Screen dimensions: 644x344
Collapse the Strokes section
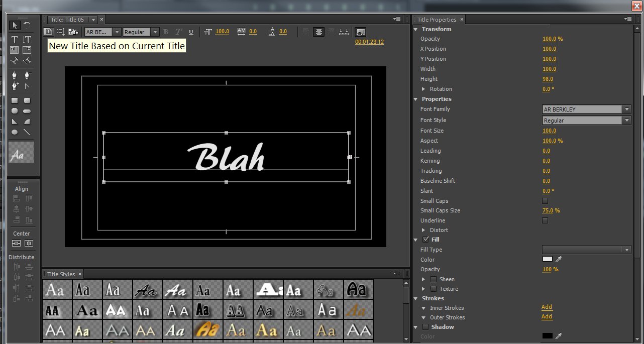click(x=416, y=298)
